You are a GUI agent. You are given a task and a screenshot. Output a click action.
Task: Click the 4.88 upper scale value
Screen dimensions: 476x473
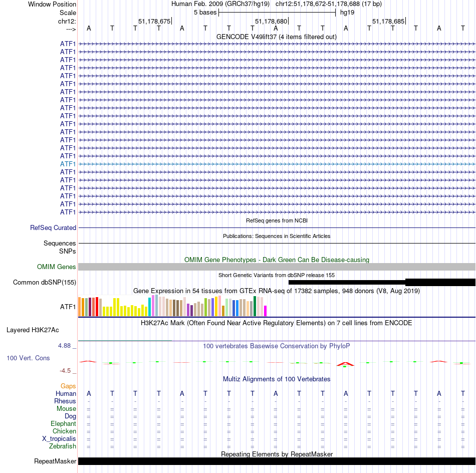[x=64, y=346]
